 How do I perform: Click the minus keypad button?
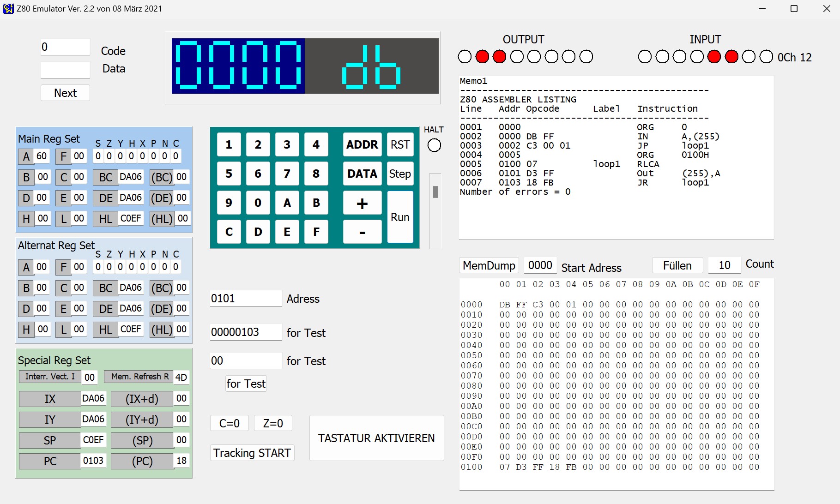tap(362, 232)
